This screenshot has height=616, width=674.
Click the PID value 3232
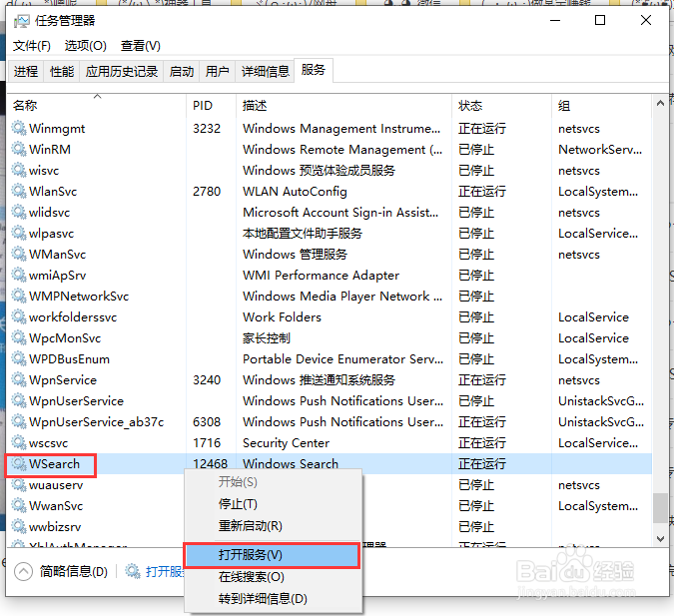[x=207, y=128]
